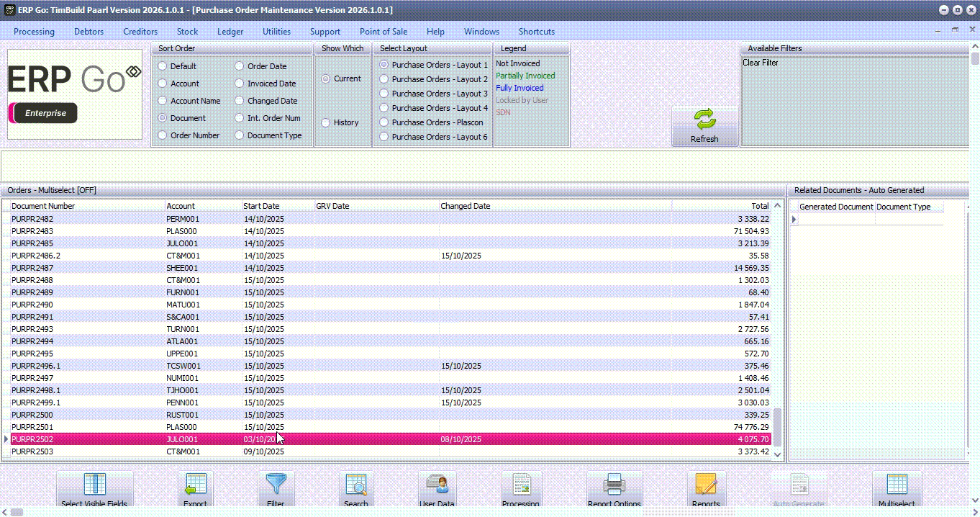980x517 pixels.
Task: Open the User Data tool
Action: pyautogui.click(x=437, y=490)
